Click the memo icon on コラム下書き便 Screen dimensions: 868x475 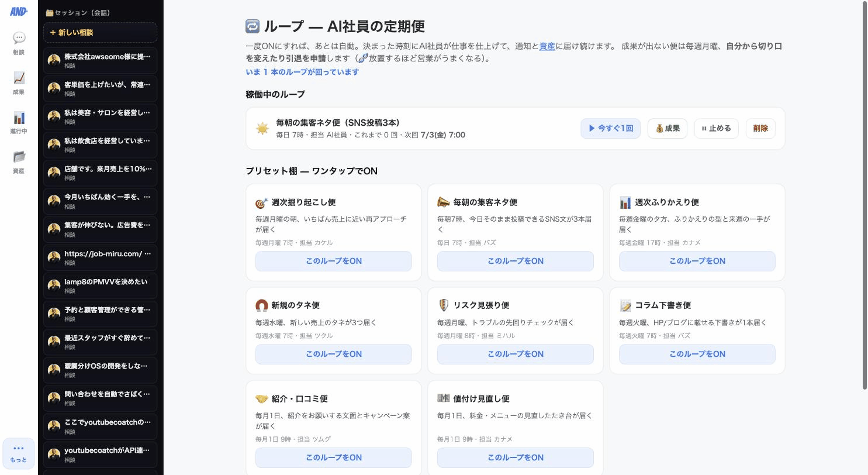click(x=625, y=305)
